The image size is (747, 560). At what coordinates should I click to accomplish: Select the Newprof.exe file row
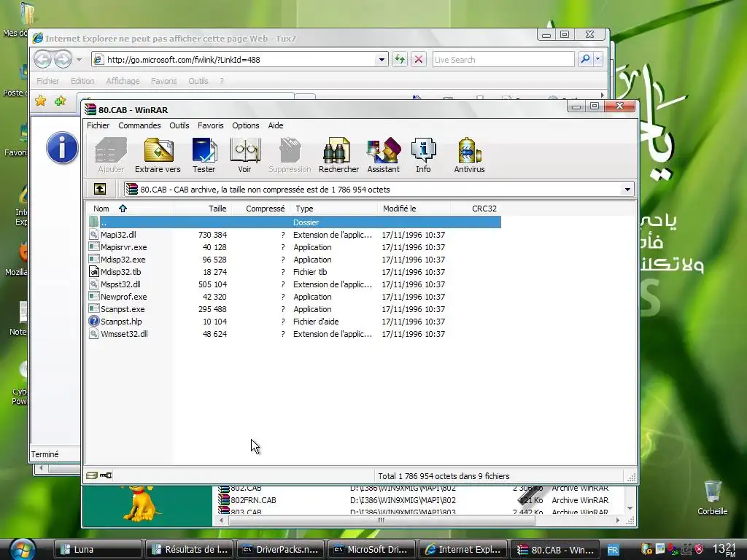293,297
